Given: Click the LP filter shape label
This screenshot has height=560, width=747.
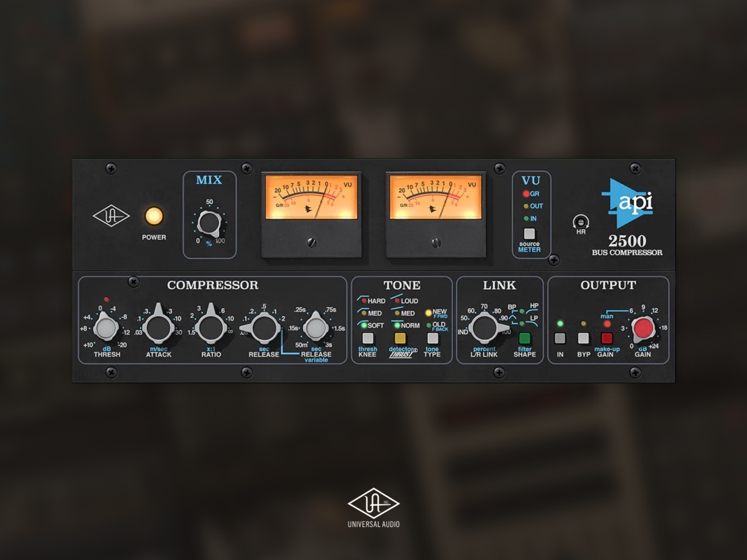Looking at the screenshot, I should coord(533,318).
